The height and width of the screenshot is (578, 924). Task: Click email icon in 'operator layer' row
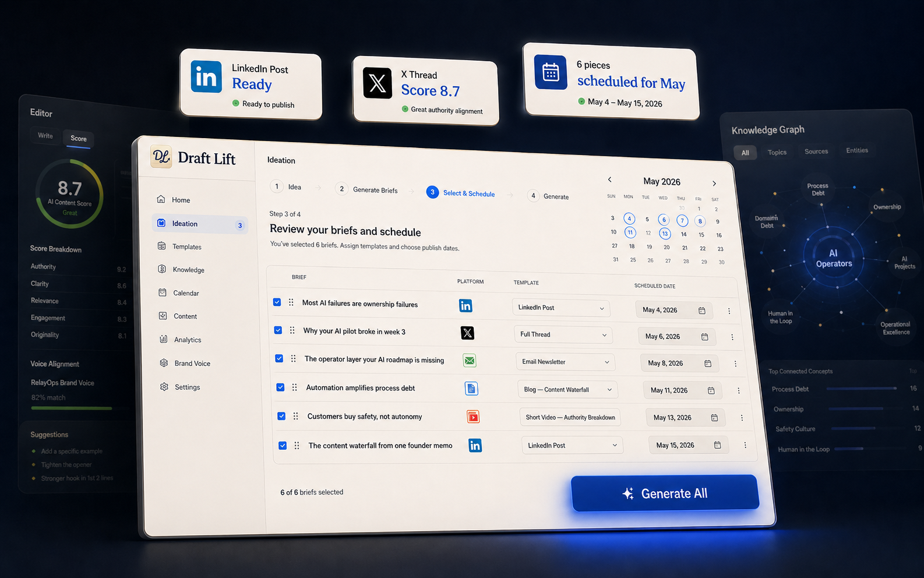click(470, 361)
